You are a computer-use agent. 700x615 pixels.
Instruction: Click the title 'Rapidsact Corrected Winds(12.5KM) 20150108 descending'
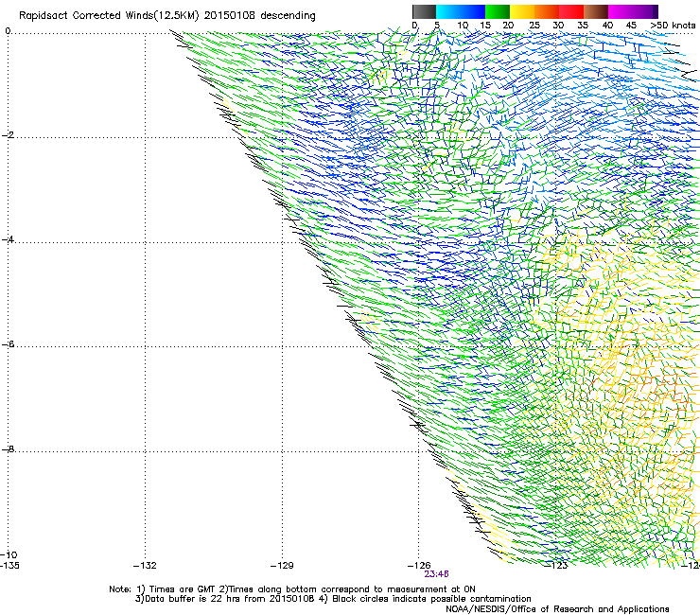[167, 16]
